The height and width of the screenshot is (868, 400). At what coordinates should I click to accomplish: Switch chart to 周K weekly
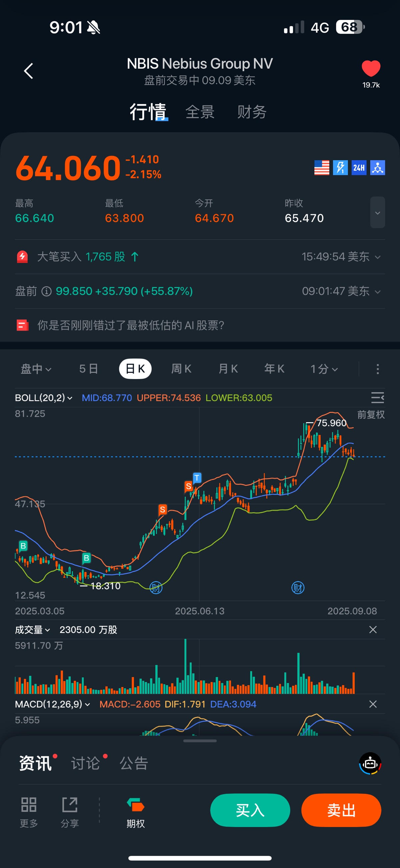(181, 369)
